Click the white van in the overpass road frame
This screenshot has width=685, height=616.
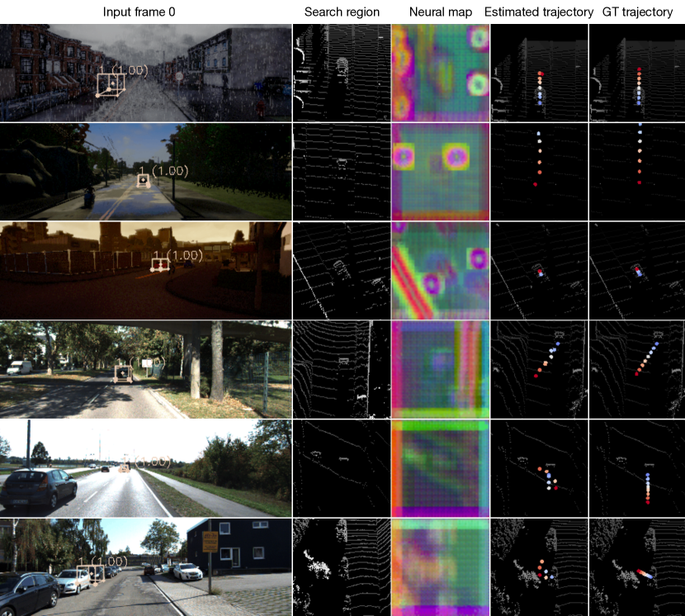tap(19, 367)
